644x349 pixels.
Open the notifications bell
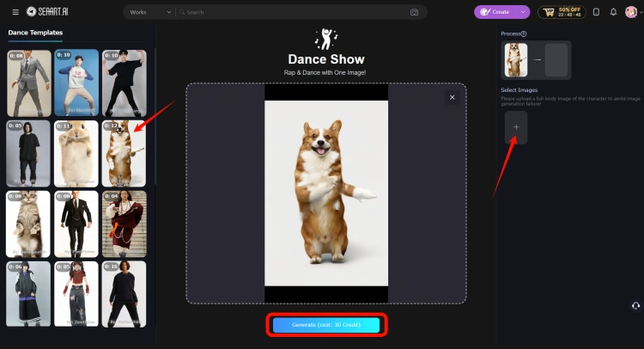point(613,12)
